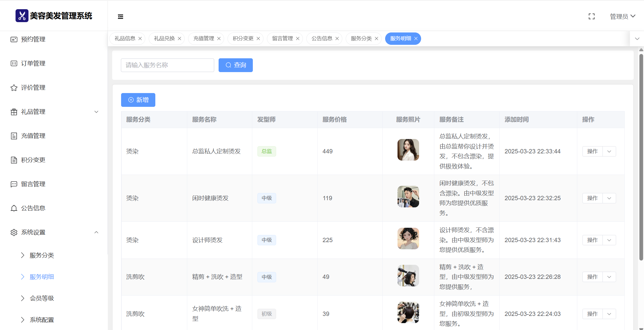Screen dimensions: 644x330
Task: Click the 查询 search button
Action: pyautogui.click(x=236, y=65)
